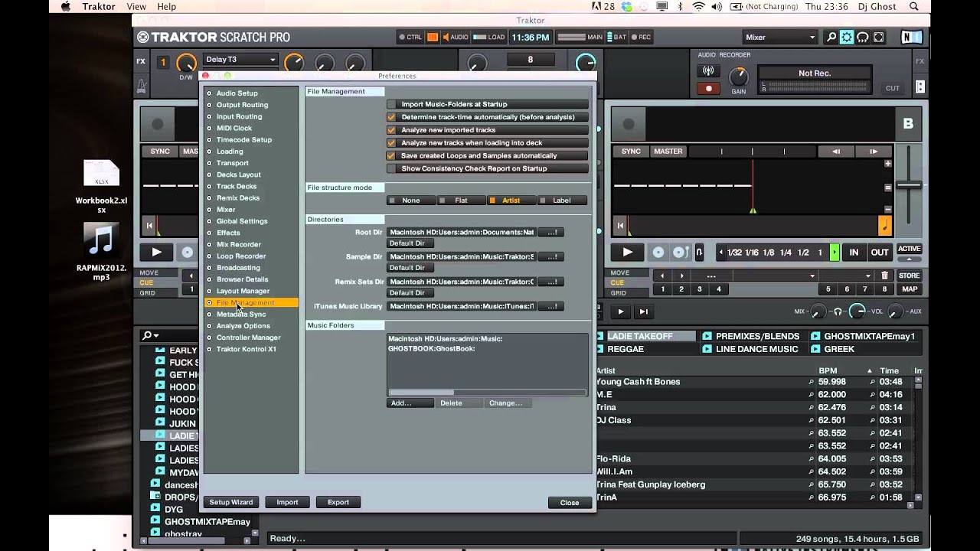Select Label file structure mode

pos(561,201)
